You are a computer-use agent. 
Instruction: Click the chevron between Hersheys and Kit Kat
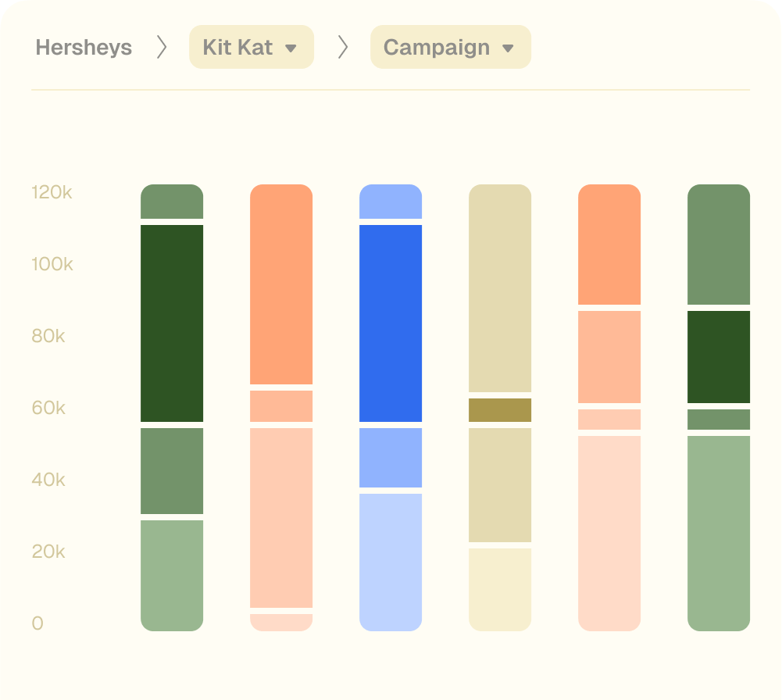click(x=162, y=47)
